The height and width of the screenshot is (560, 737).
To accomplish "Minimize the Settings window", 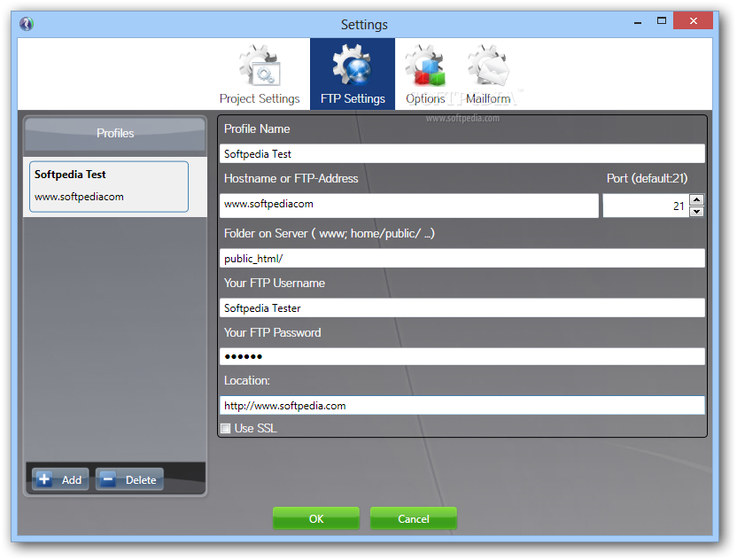I will 638,21.
